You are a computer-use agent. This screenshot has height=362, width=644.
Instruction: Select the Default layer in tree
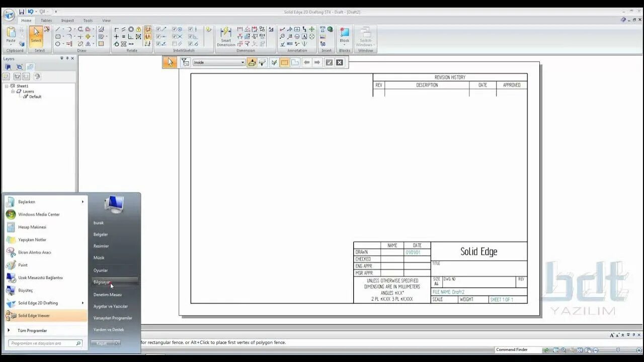pyautogui.click(x=35, y=97)
